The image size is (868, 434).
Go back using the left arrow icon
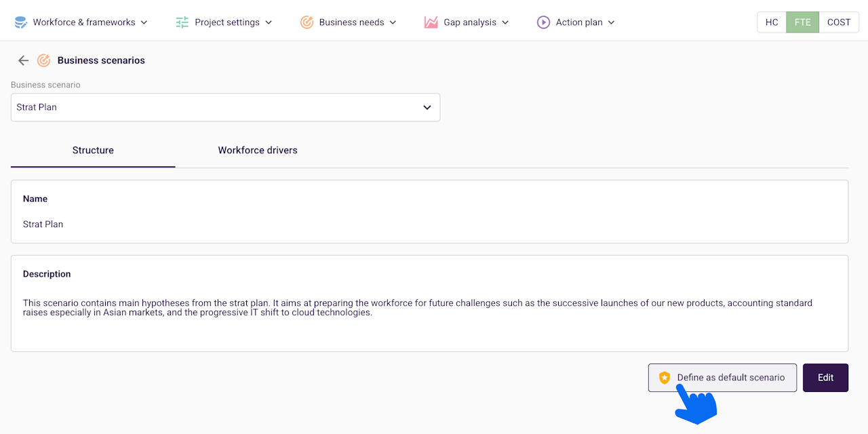coord(23,60)
